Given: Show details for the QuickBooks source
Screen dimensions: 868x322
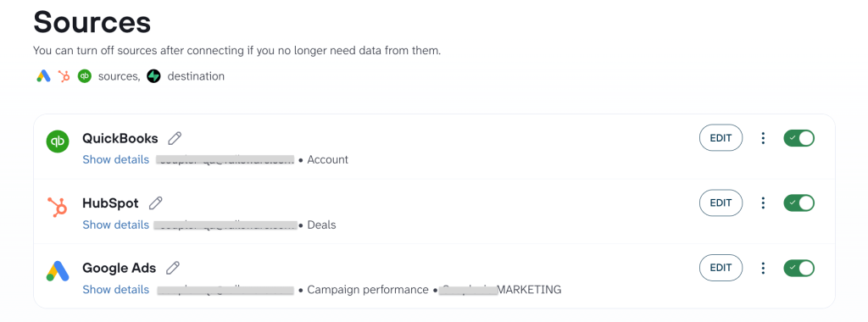Looking at the screenshot, I should point(115,159).
